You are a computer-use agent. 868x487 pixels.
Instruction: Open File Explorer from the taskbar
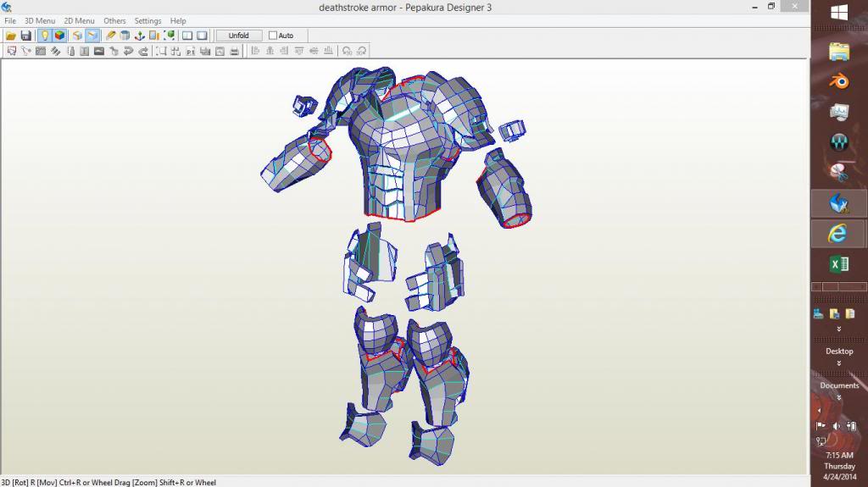coord(839,52)
